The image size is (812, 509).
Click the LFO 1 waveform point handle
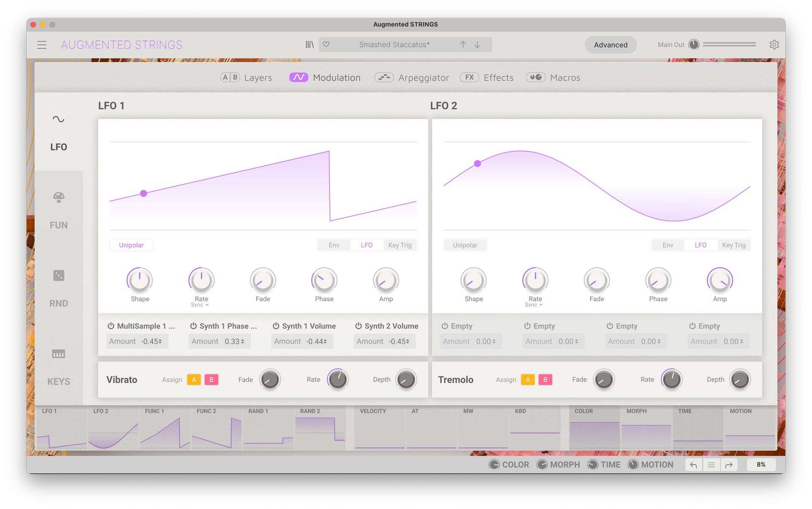click(143, 193)
